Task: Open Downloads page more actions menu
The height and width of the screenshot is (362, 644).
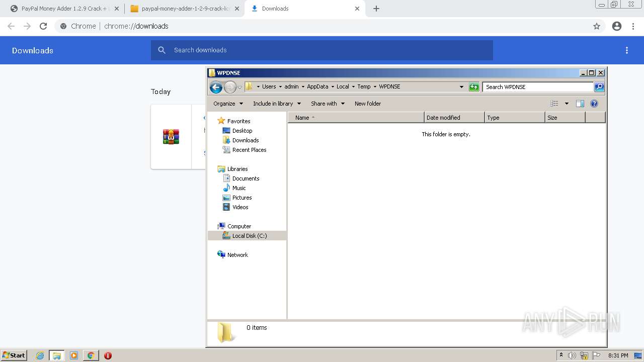Action: click(x=627, y=50)
